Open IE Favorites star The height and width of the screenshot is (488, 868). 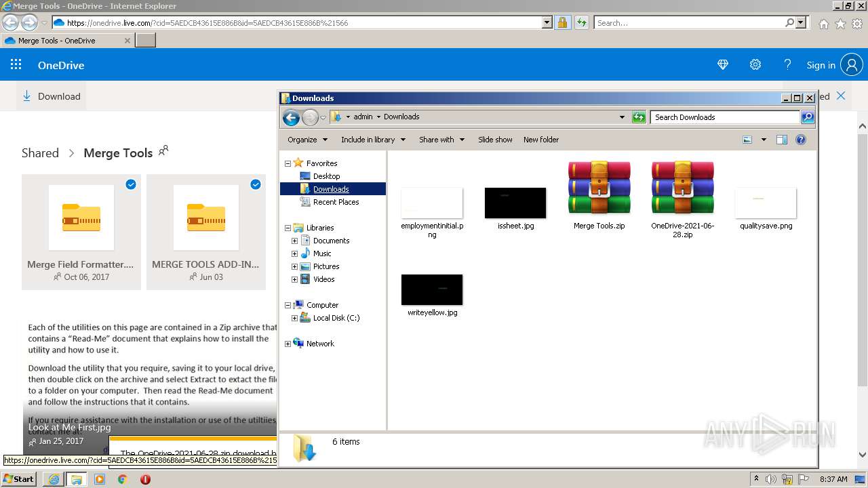click(x=840, y=23)
